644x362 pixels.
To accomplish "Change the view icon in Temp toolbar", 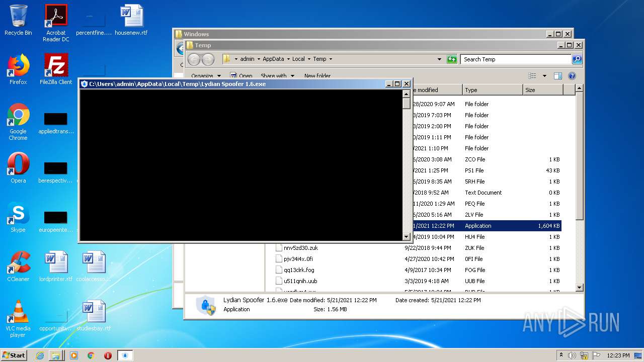I will [x=532, y=76].
